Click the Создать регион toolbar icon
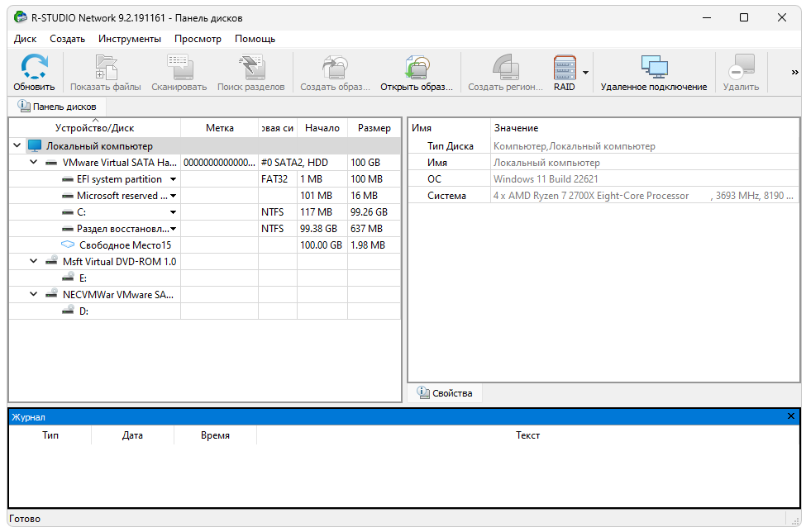This screenshot has width=806, height=532. pos(505,67)
